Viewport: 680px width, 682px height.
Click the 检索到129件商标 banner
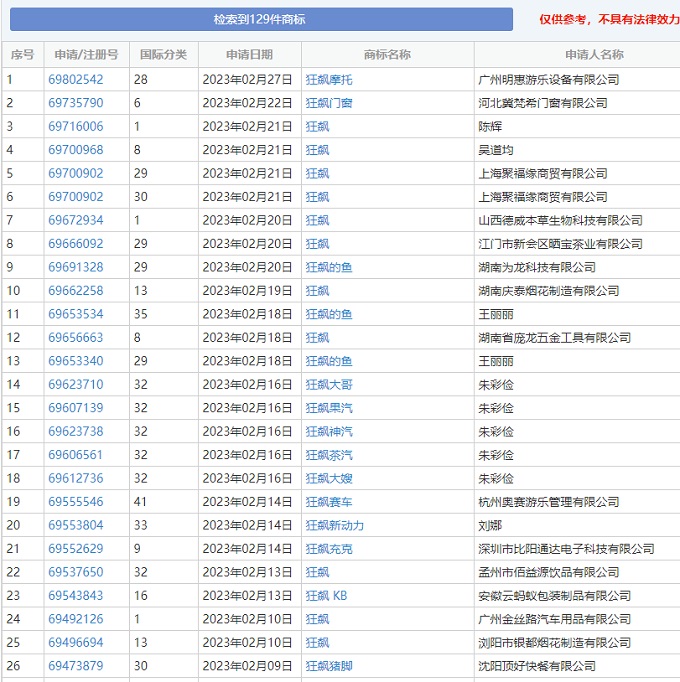tap(261, 19)
